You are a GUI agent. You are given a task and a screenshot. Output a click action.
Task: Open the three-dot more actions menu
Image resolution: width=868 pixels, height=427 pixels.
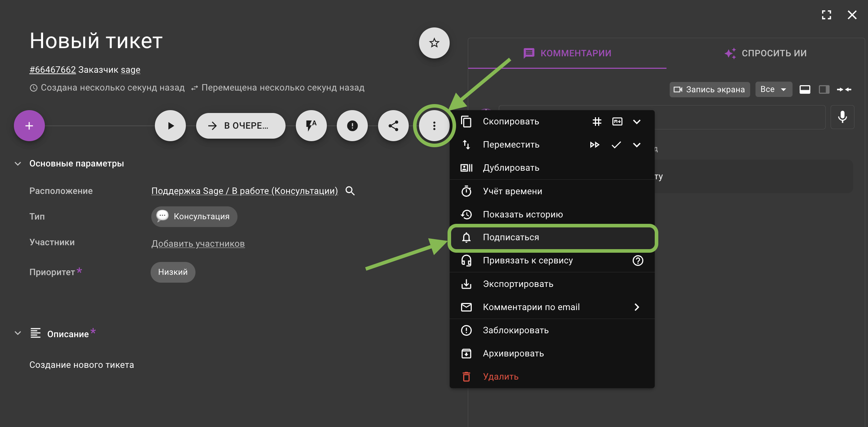point(434,126)
